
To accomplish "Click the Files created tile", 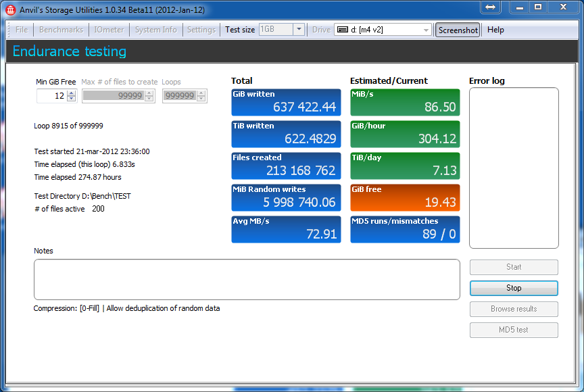I will [286, 166].
